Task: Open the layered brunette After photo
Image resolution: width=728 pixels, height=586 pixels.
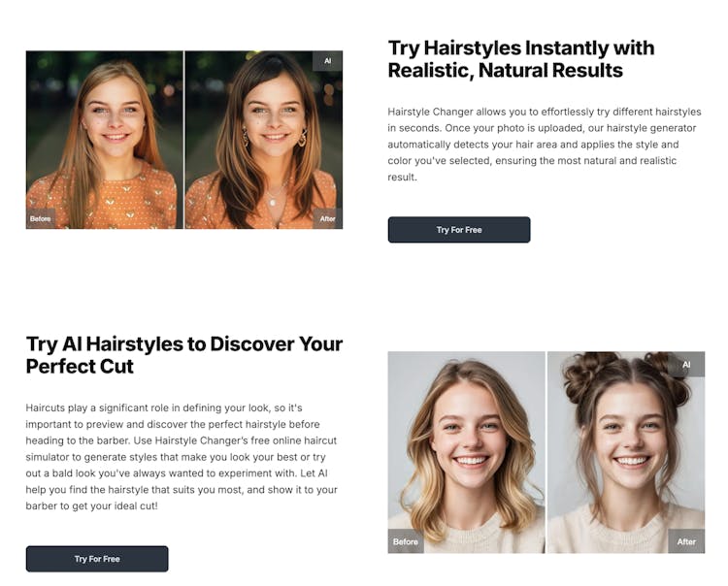Action: [x=264, y=140]
